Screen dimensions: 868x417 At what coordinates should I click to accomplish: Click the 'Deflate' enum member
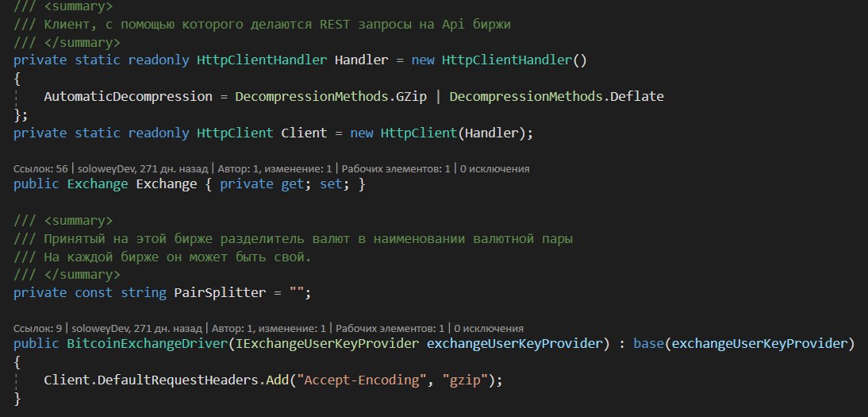point(636,96)
